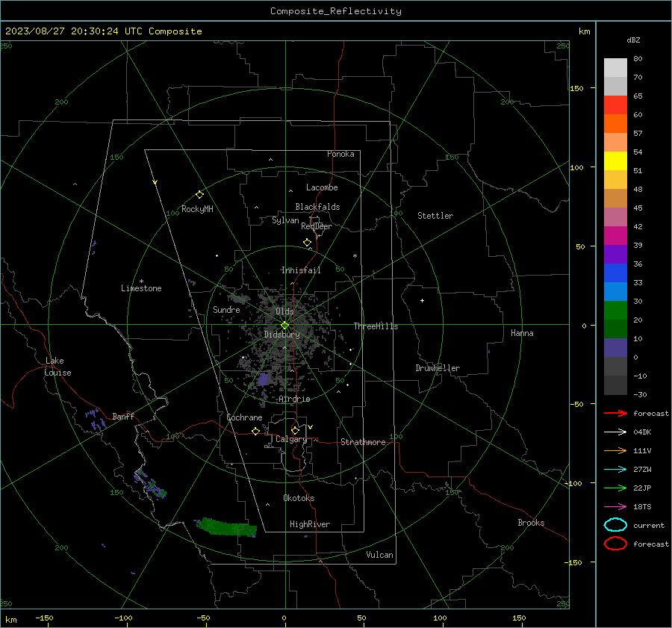Pick the red 60-65 dBZ swatch
Viewport: 672px width, 628px height.
(615, 105)
